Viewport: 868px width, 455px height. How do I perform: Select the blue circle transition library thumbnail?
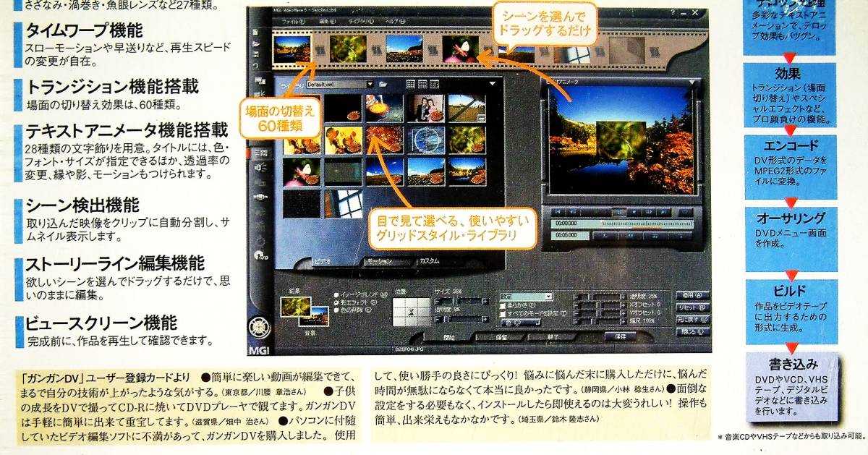[425, 139]
